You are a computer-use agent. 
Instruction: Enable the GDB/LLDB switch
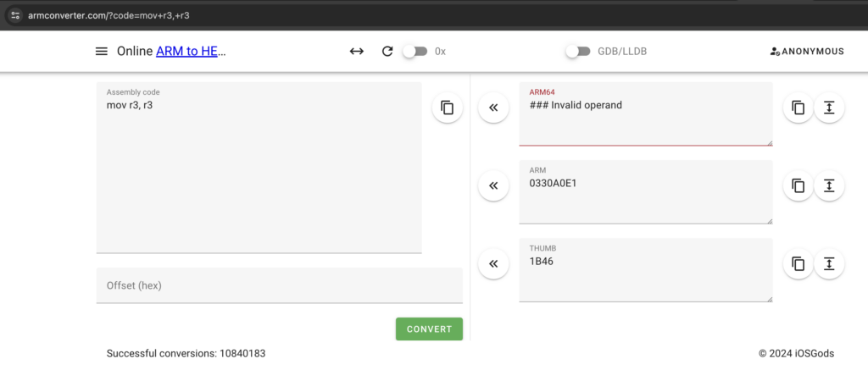(578, 52)
